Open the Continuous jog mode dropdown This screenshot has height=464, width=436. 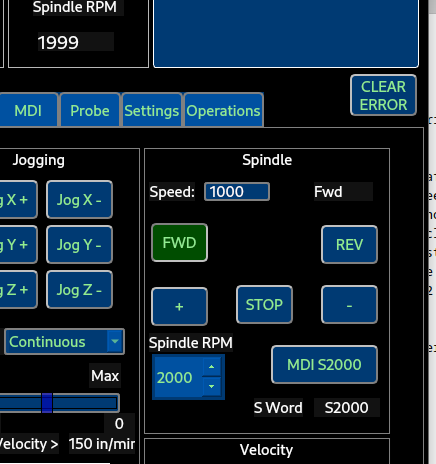64,342
